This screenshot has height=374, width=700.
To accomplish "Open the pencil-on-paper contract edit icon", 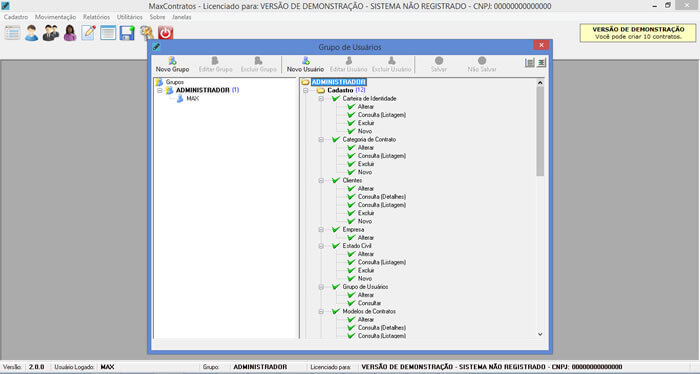I will (x=88, y=33).
